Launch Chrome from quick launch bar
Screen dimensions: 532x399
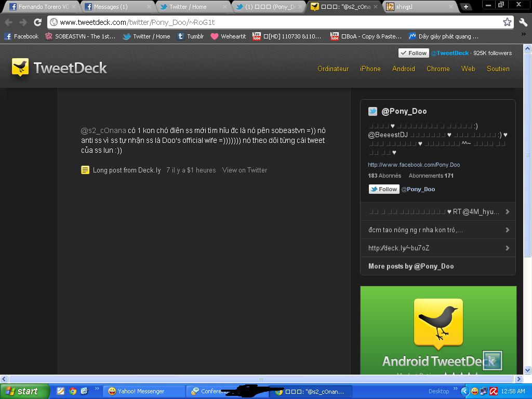(73, 391)
